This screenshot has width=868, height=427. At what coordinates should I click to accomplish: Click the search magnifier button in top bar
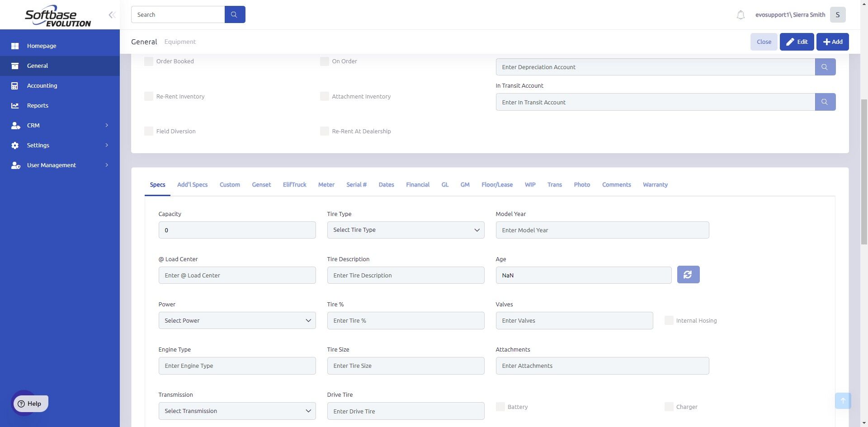tap(235, 14)
